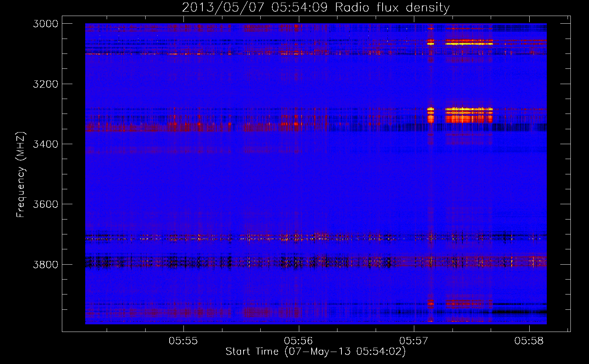Screen dimensions: 589x364
Task: Click the 05:55 time tick label
Action: [x=183, y=341]
